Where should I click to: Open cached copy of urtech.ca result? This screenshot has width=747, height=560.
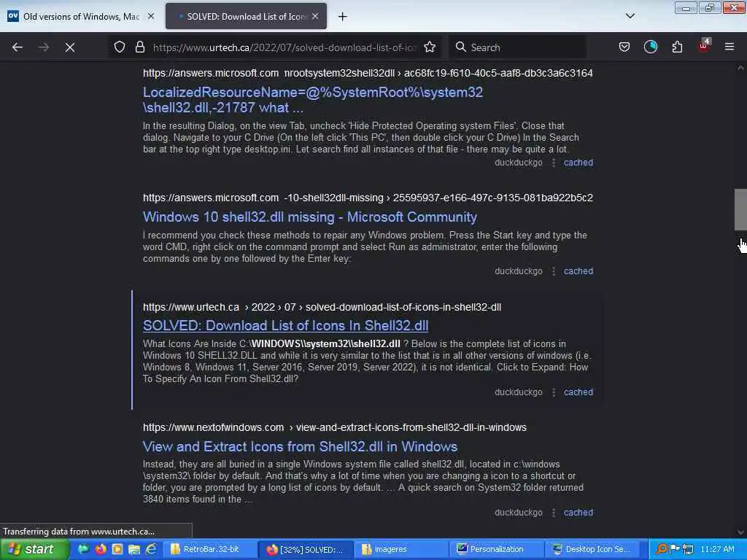click(578, 392)
